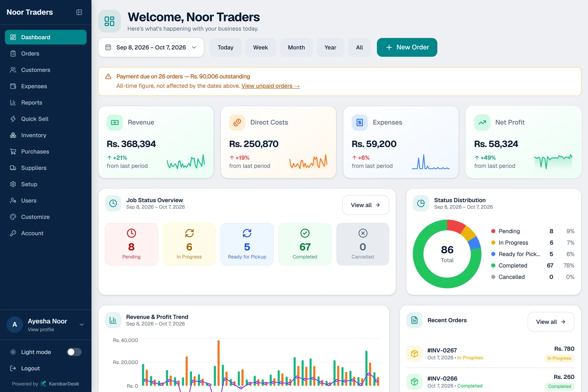Click the Net Profit trend icon
Viewport: 588px width, 392px height.
coord(482,122)
